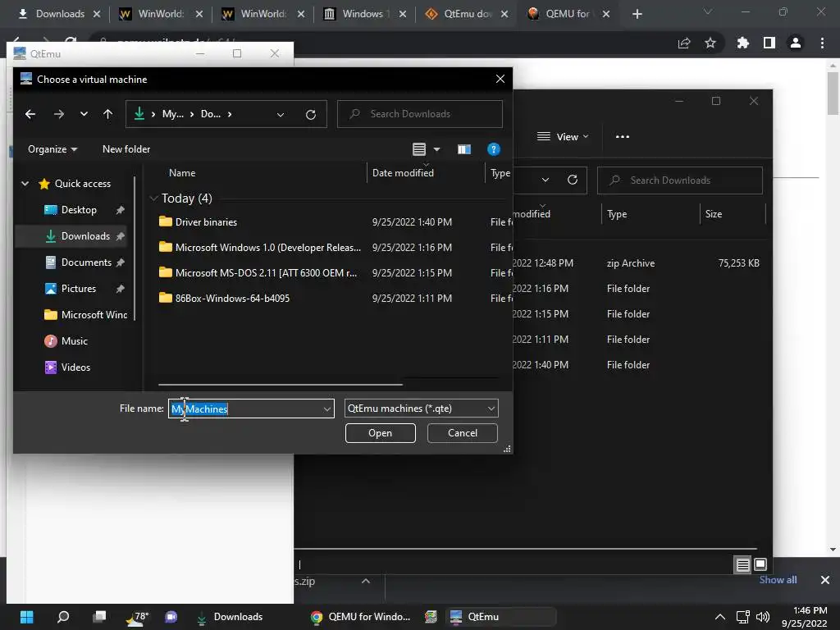Click Show all downloads link
The height and width of the screenshot is (630, 840).
pos(778,580)
